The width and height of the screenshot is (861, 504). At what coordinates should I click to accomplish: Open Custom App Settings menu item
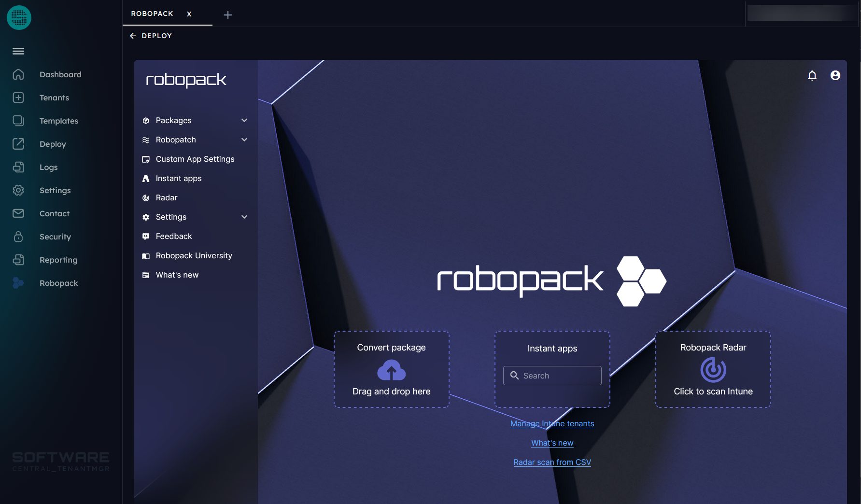tap(195, 159)
